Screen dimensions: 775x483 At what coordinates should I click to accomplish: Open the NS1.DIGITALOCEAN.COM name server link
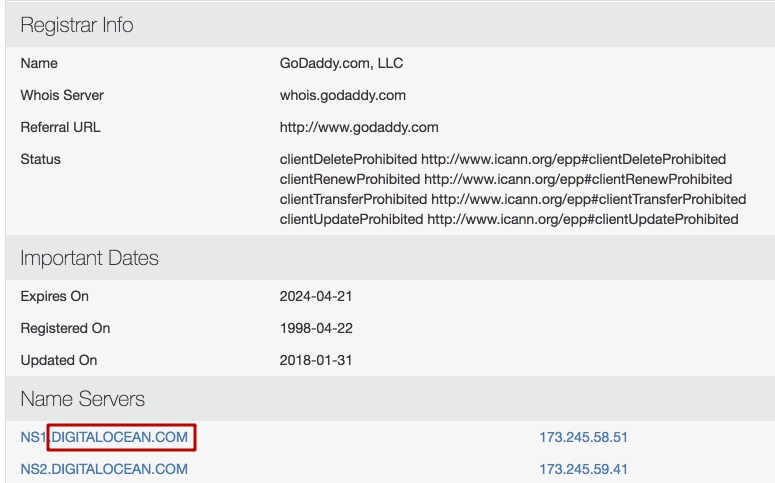click(104, 437)
